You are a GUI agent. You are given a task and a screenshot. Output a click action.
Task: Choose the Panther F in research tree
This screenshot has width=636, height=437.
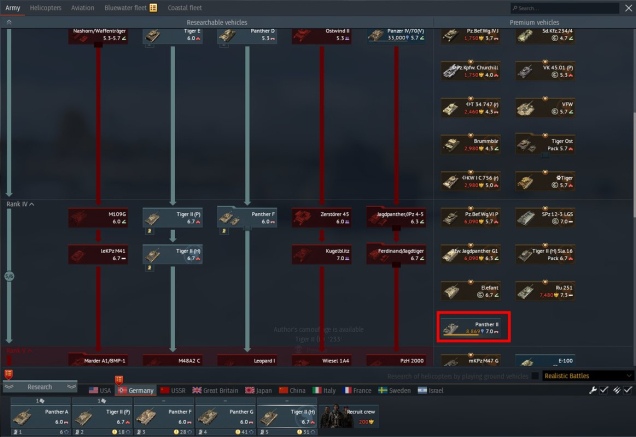pos(246,216)
